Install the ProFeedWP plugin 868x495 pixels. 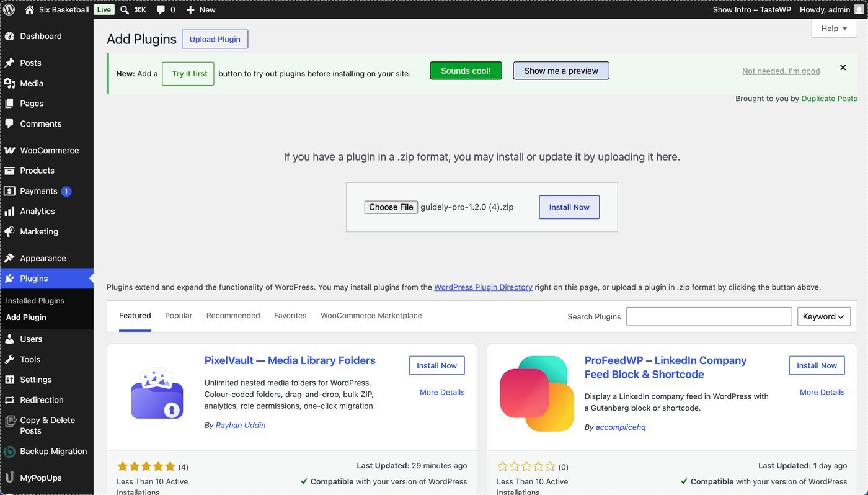(817, 365)
